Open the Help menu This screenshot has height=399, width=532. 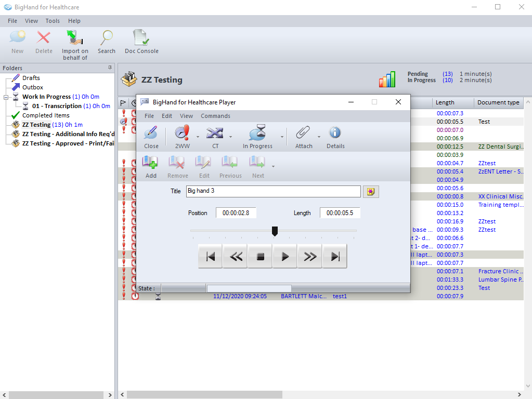74,21
